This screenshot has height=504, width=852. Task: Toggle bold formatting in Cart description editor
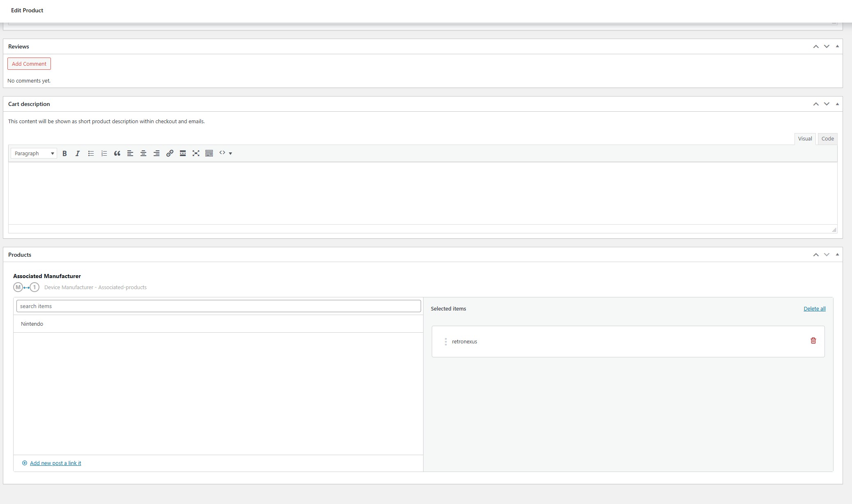point(64,153)
